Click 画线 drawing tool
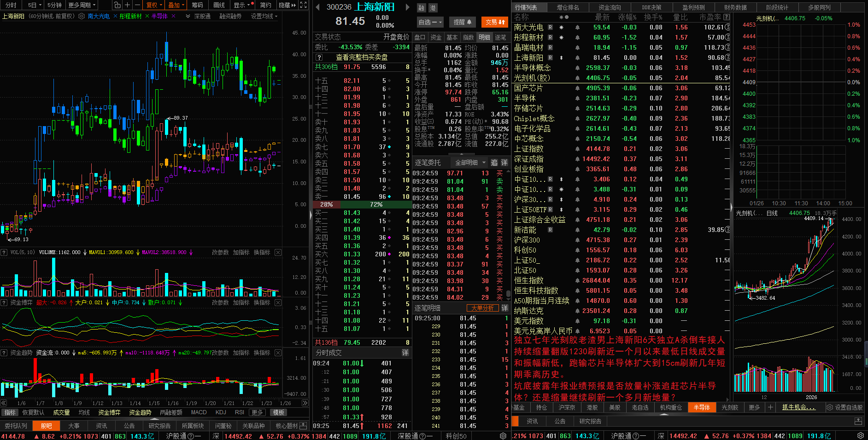The height and width of the screenshot is (440, 868). (219, 5)
